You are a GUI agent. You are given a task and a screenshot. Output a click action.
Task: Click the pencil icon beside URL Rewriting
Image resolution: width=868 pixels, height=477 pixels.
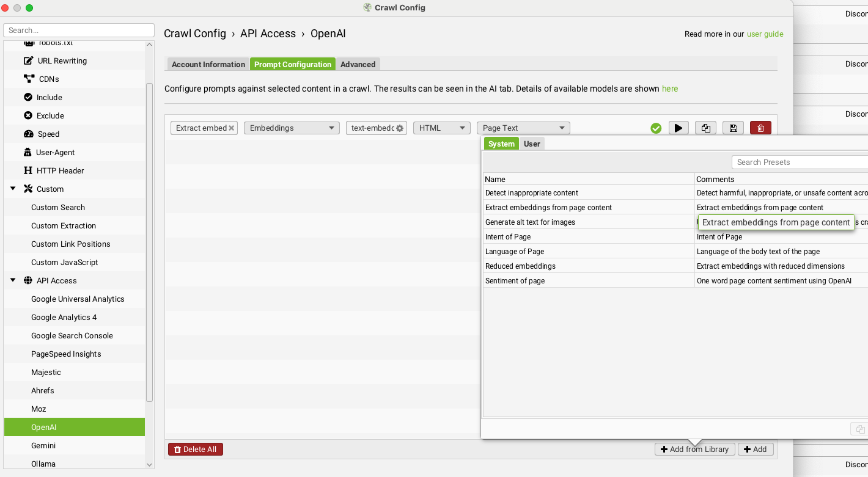click(27, 60)
